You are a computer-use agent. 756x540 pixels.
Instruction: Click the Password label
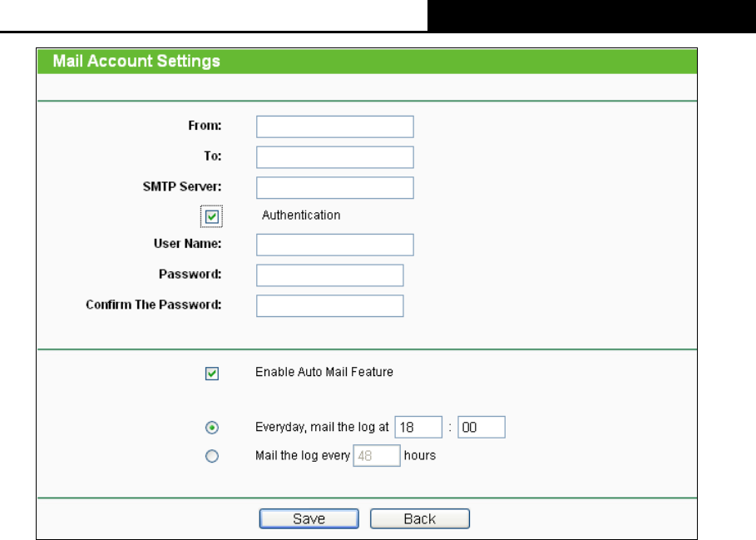point(190,274)
